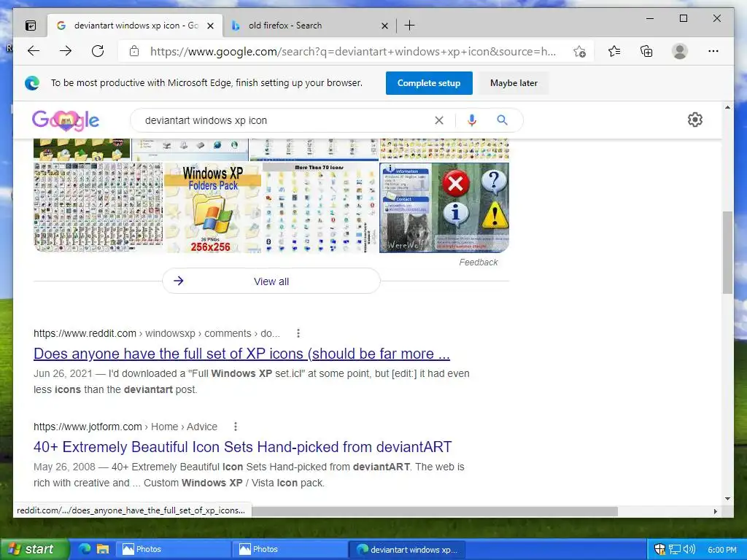The height and width of the screenshot is (560, 747).
Task: Click the vertical scrollbar down arrow
Action: click(x=727, y=499)
